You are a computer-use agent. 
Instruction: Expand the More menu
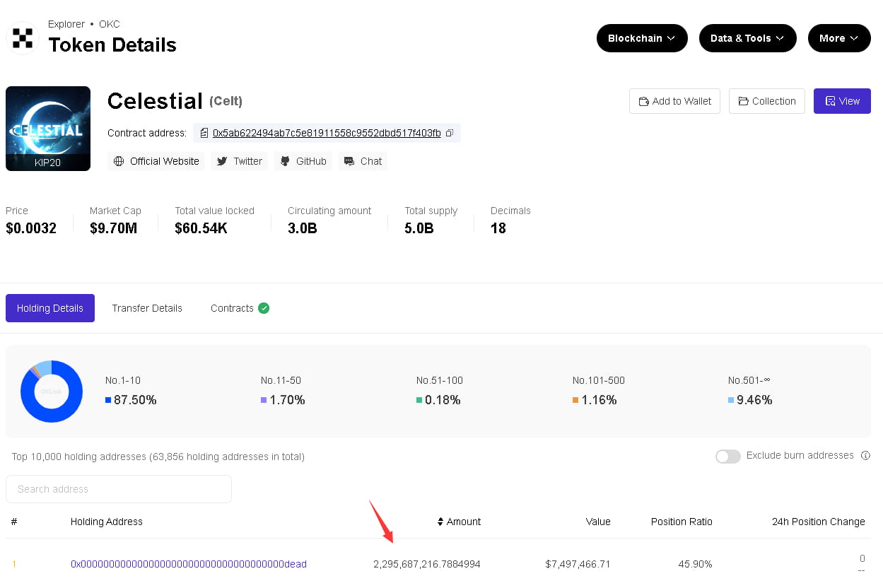[x=839, y=38]
